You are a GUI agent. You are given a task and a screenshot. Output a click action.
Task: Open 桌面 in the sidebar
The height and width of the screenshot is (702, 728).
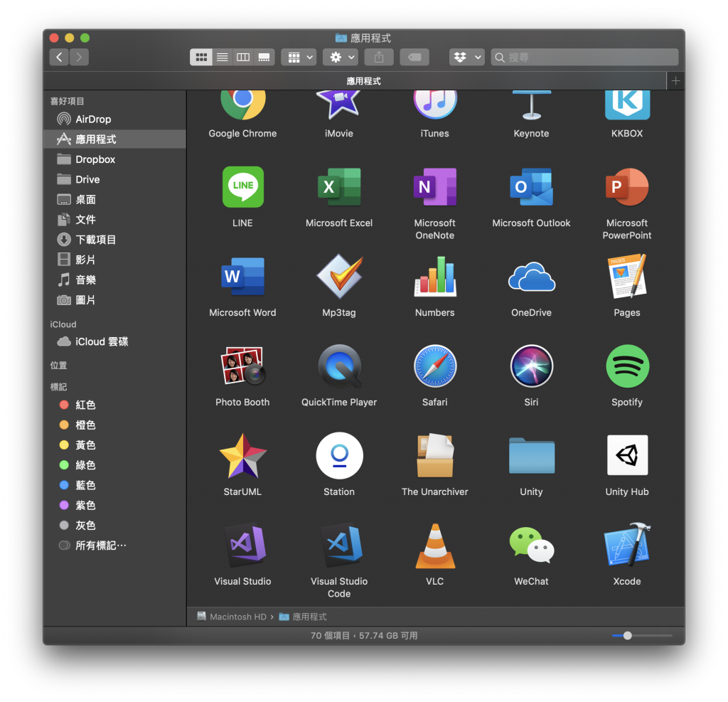pos(114,200)
